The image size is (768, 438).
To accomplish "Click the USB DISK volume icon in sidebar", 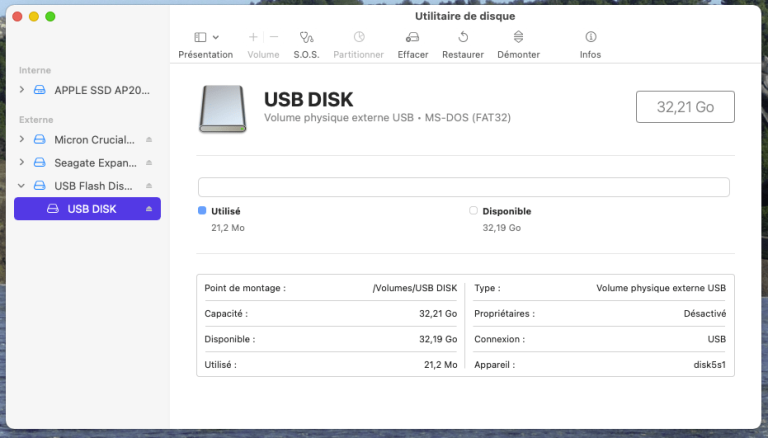I will [53, 209].
